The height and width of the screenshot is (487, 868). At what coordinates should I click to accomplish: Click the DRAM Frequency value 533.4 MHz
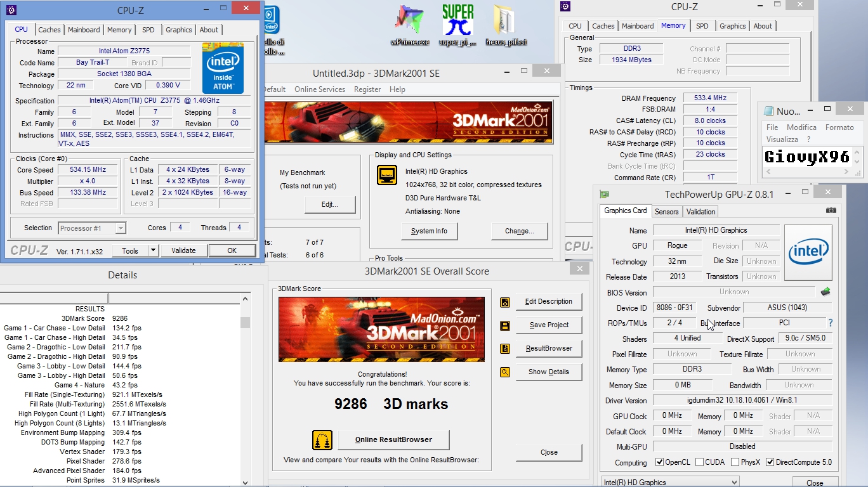(x=710, y=98)
